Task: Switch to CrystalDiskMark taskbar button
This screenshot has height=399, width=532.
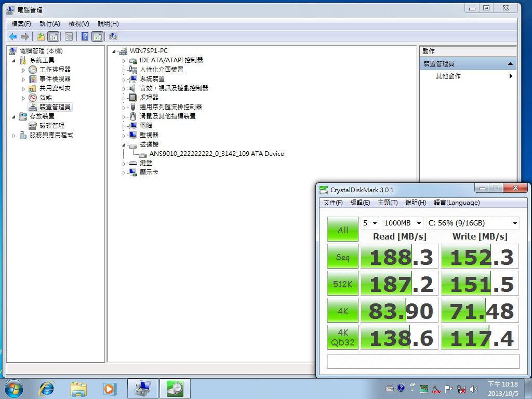Action: pyautogui.click(x=175, y=389)
